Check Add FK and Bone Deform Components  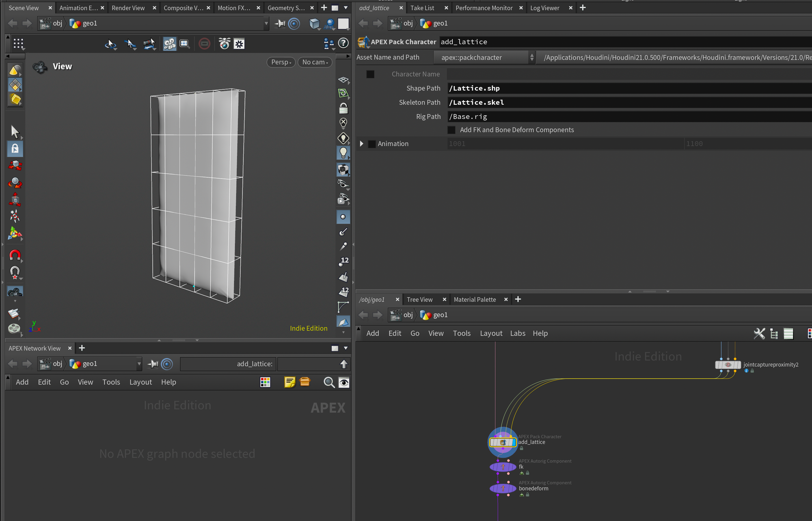pyautogui.click(x=451, y=130)
